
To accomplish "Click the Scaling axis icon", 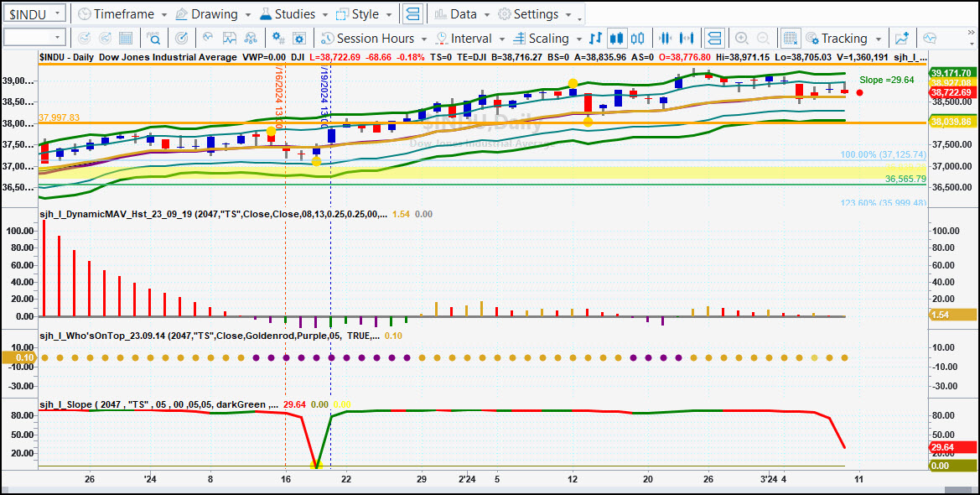I will coord(519,38).
